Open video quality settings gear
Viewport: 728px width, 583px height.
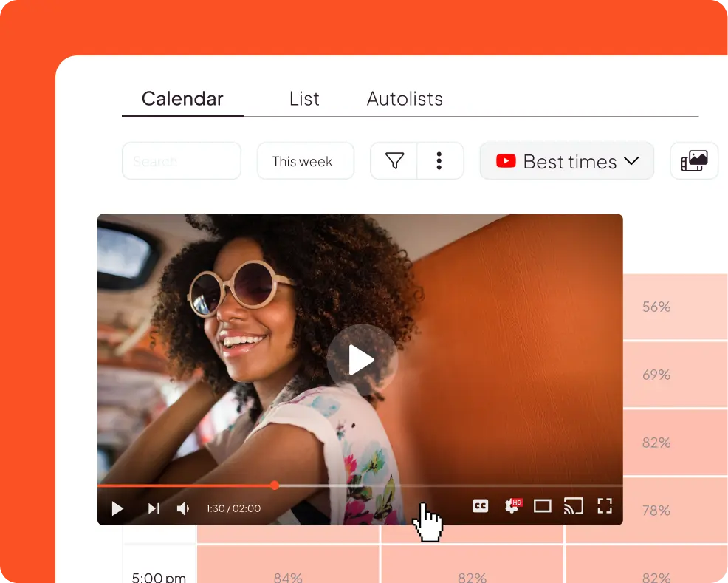point(512,506)
